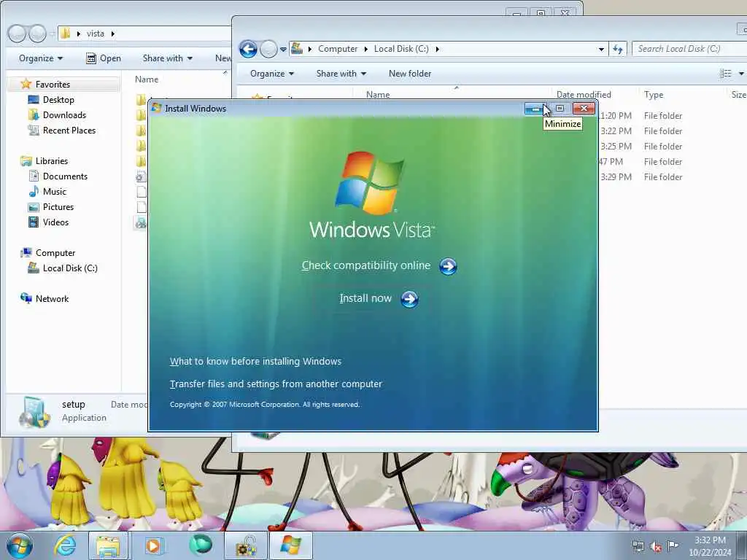This screenshot has width=747, height=560.
Task: Click the Check compatibility online arrow icon
Action: (448, 266)
